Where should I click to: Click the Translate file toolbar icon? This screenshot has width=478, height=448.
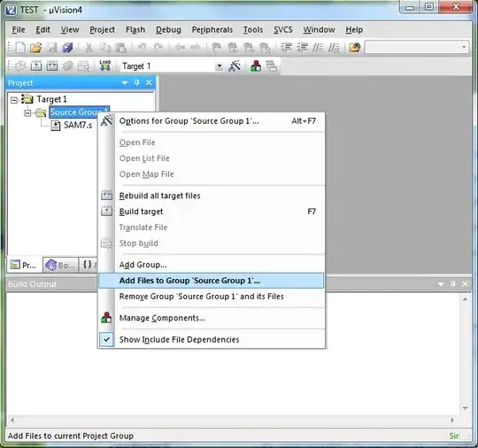click(20, 66)
